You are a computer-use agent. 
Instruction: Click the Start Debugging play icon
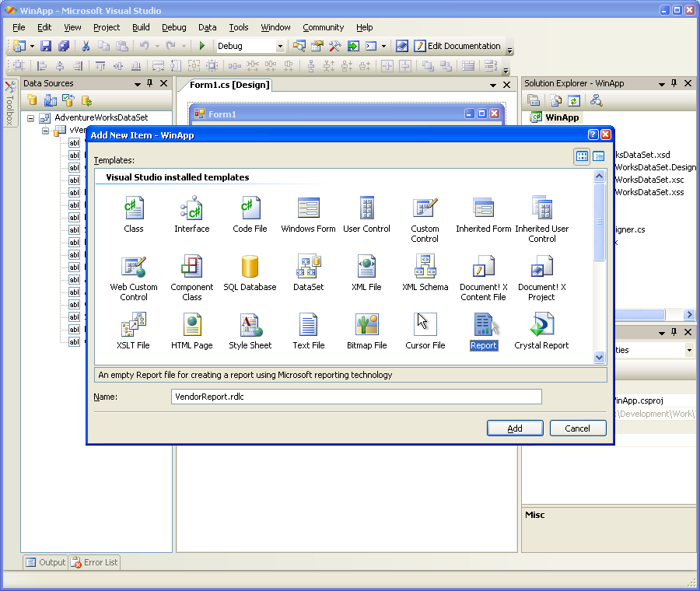tap(202, 46)
